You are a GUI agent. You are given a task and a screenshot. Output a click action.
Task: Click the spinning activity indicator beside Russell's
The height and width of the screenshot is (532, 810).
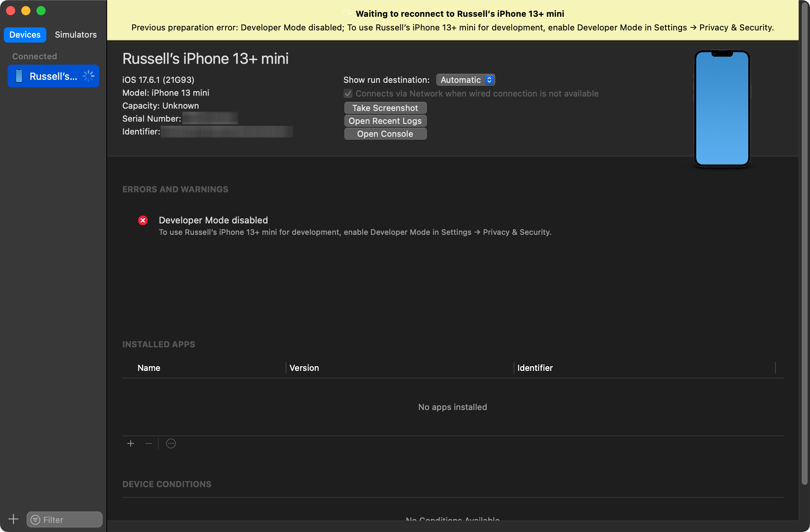[x=89, y=76]
